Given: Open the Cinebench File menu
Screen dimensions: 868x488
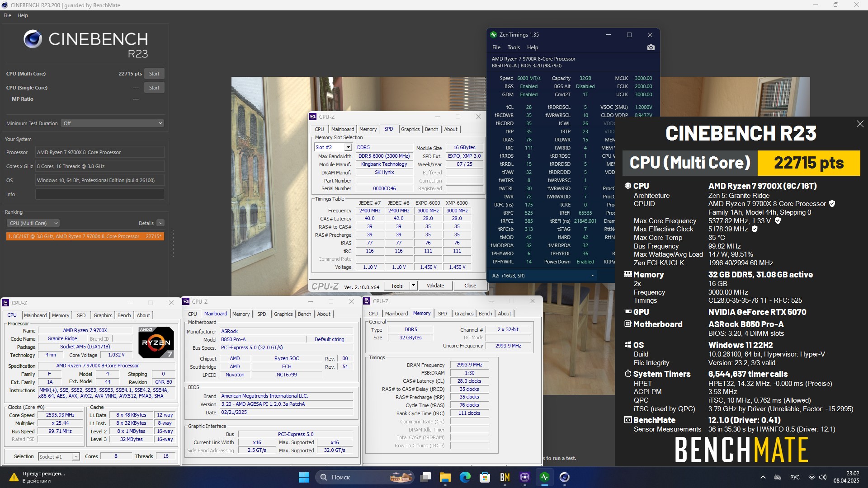Looking at the screenshot, I should [7, 15].
